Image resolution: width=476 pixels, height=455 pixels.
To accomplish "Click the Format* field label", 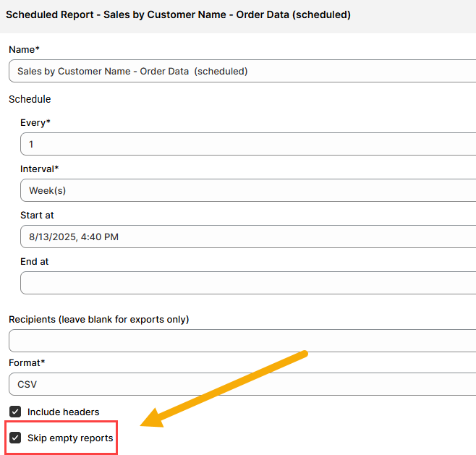I will click(27, 362).
